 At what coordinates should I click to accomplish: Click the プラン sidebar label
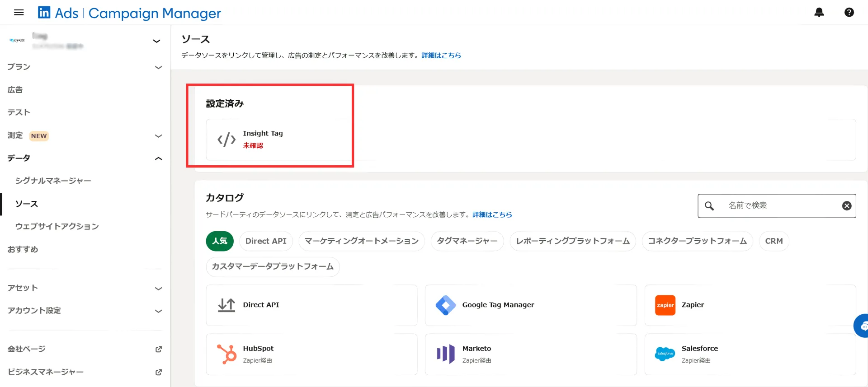click(19, 67)
